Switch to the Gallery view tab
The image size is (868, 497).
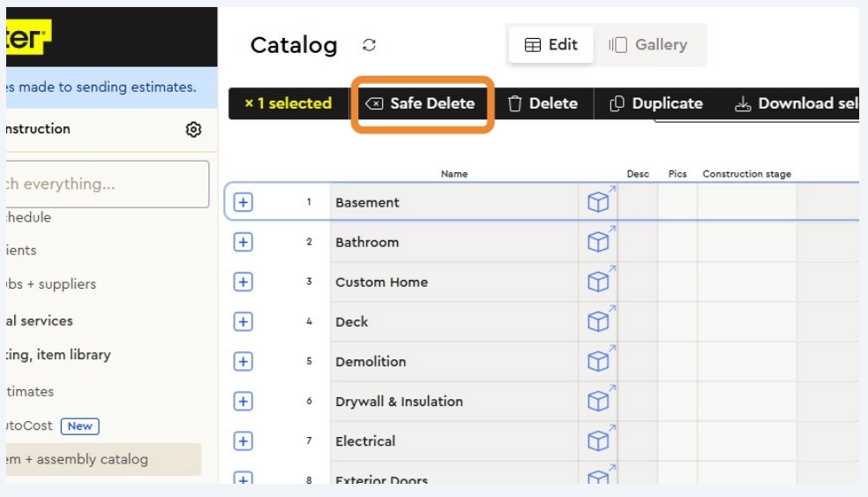click(x=648, y=45)
